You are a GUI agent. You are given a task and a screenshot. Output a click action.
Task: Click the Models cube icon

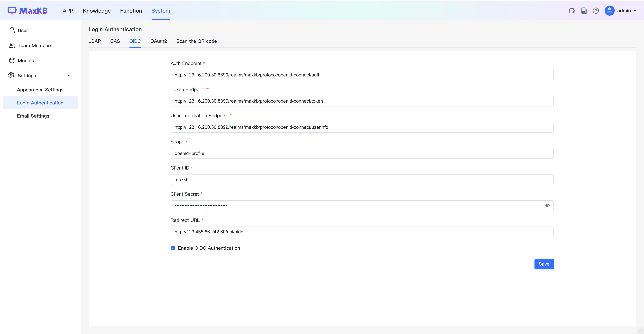(x=12, y=60)
